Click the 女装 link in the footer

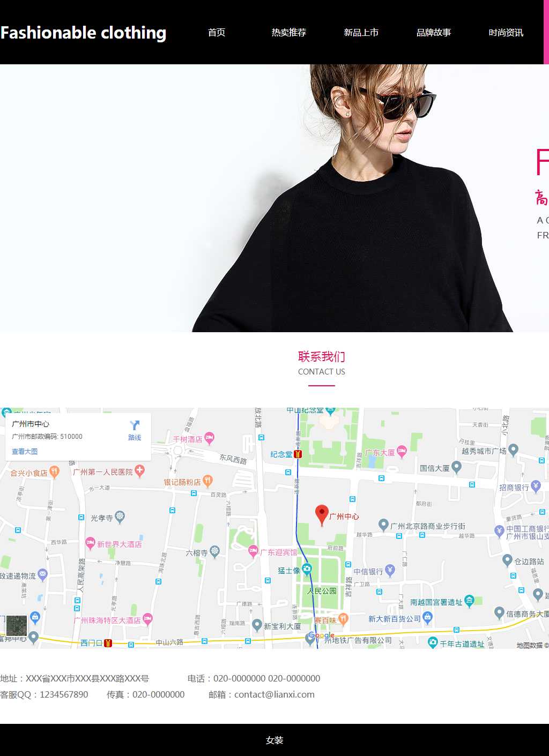274,740
